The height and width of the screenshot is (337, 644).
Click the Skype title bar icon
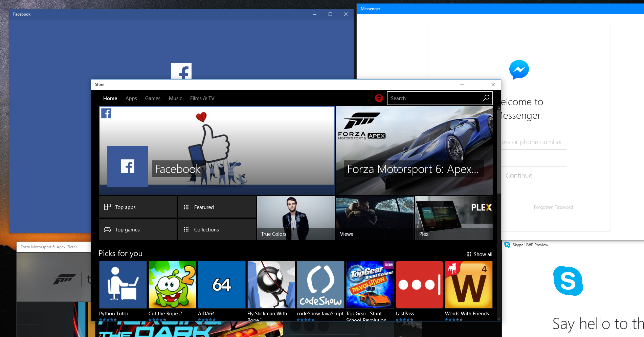pyautogui.click(x=507, y=245)
